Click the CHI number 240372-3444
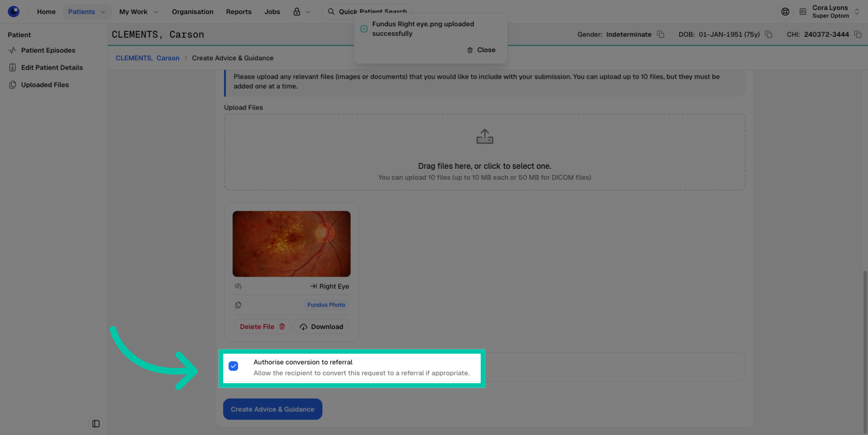Screen dimensions: 868x435 pos(826,34)
